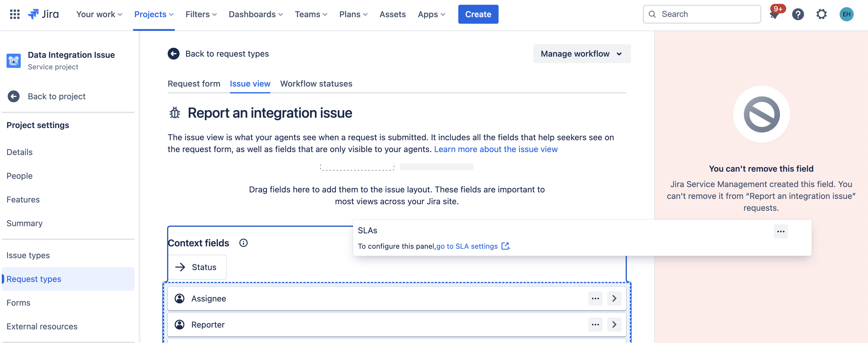868x343 pixels.
Task: Click the Jira logo
Action: click(x=43, y=14)
